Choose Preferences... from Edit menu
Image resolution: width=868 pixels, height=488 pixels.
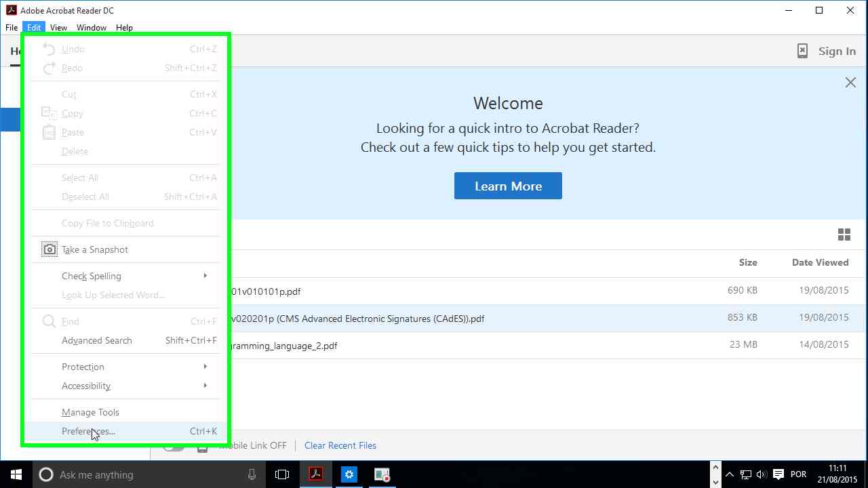pos(126,431)
